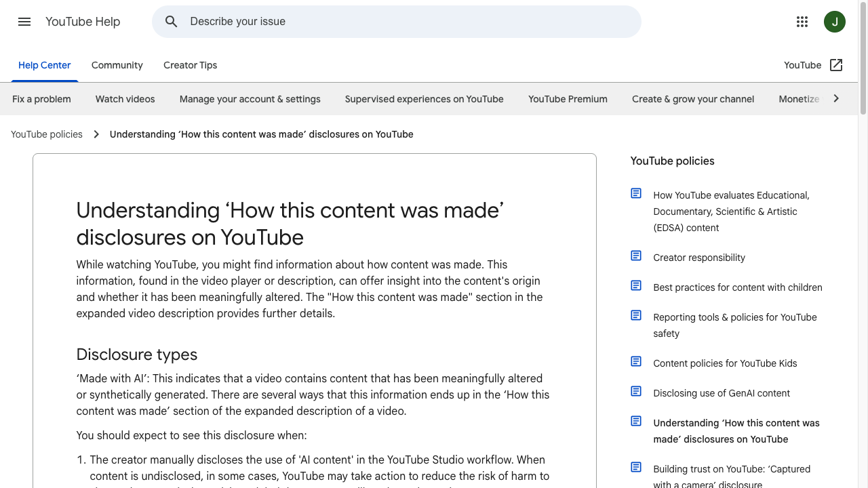This screenshot has height=488, width=868.
Task: Open How YouTube evaluates EDSA content
Action: 732,211
